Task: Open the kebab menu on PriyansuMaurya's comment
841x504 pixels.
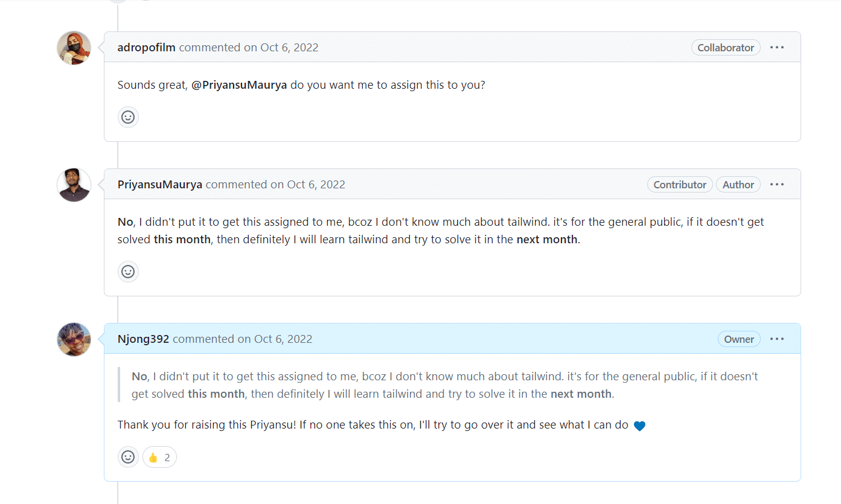Action: pyautogui.click(x=777, y=184)
